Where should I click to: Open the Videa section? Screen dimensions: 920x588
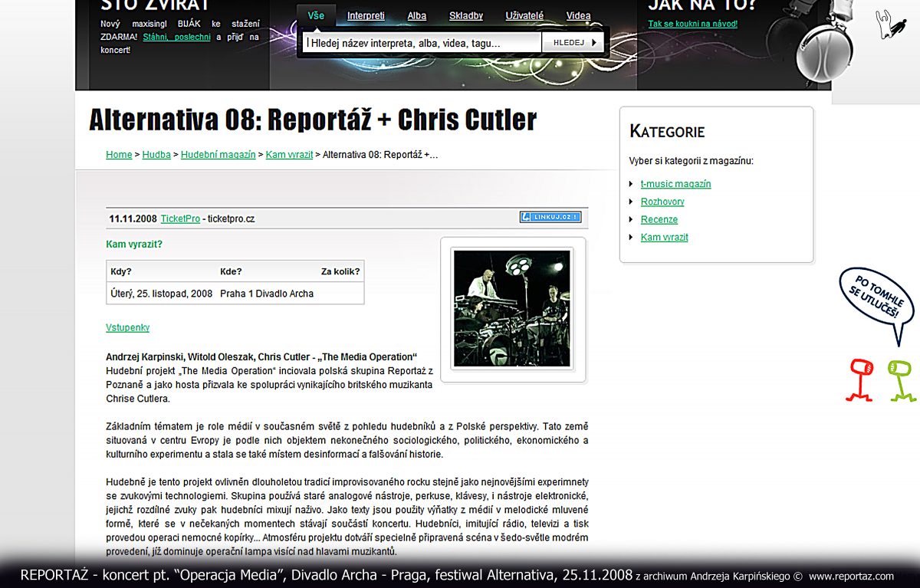[x=578, y=15]
